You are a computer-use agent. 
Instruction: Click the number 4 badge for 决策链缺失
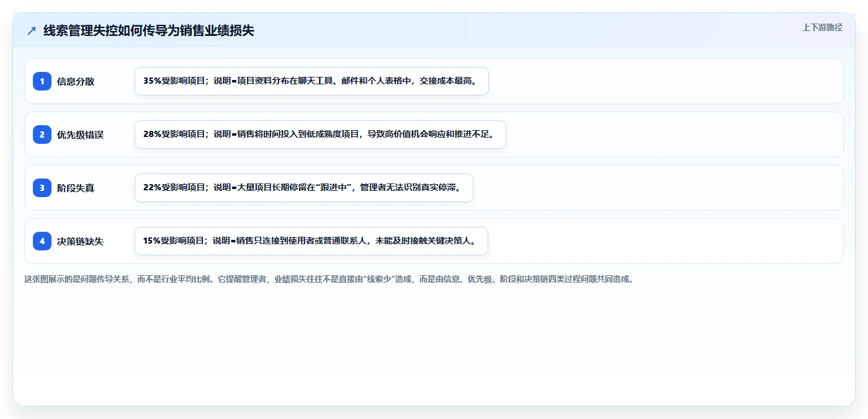[x=42, y=241]
